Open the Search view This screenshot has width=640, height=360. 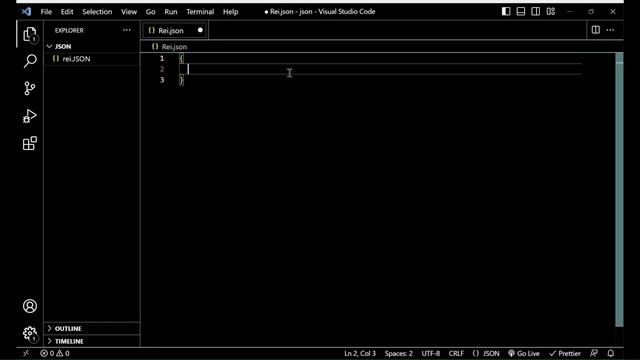pyautogui.click(x=30, y=61)
